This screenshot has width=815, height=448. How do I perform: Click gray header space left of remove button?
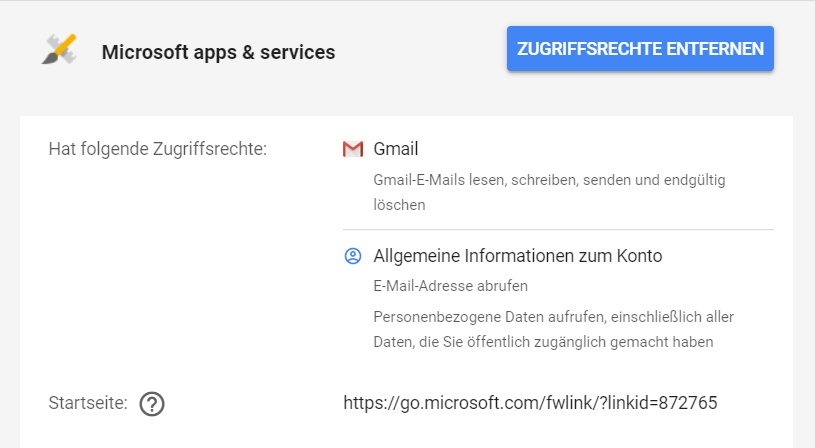pyautogui.click(x=420, y=50)
